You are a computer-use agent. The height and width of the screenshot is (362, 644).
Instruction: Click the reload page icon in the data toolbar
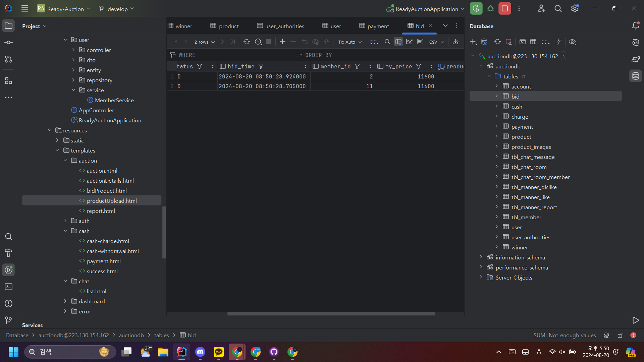pos(247,42)
